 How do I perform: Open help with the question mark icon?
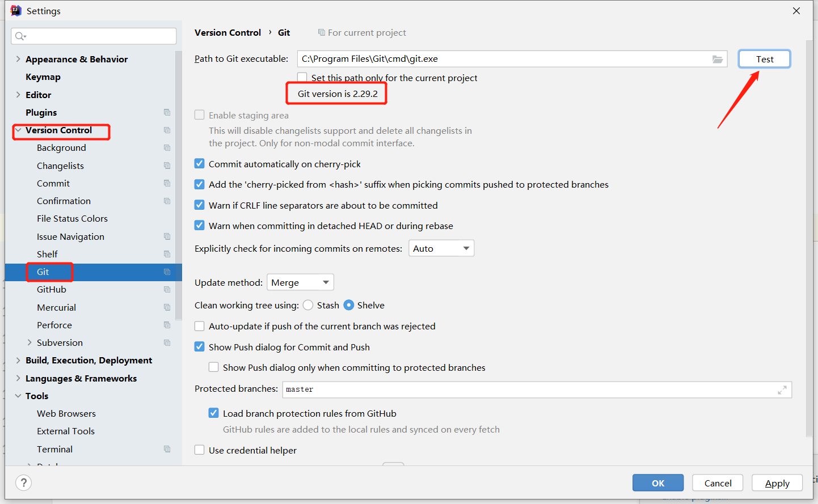[23, 483]
